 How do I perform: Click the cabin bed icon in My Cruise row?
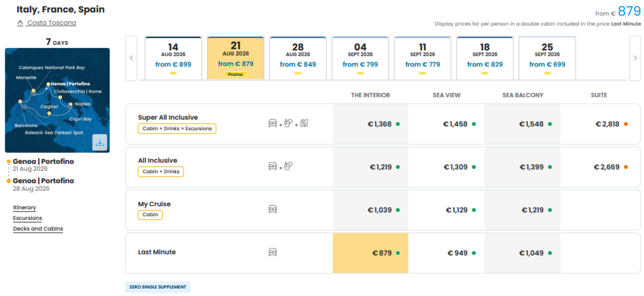(x=273, y=209)
